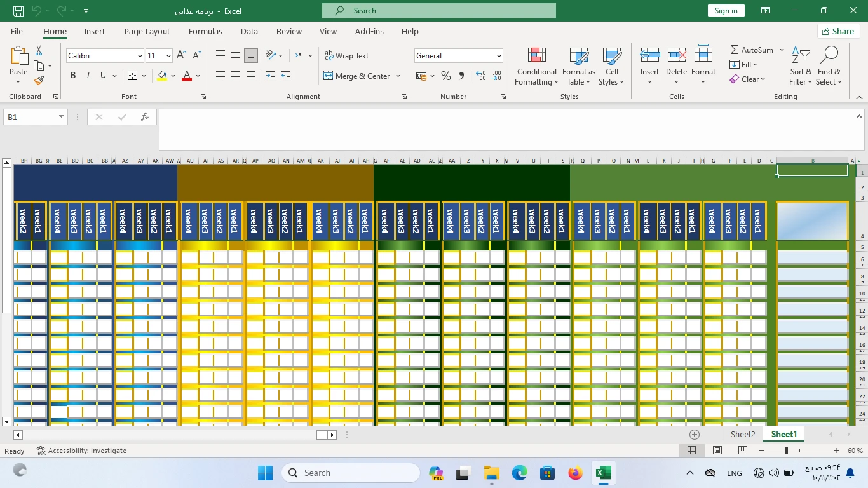868x488 pixels.
Task: Click the Add New Sheet plus icon
Action: coord(695,435)
